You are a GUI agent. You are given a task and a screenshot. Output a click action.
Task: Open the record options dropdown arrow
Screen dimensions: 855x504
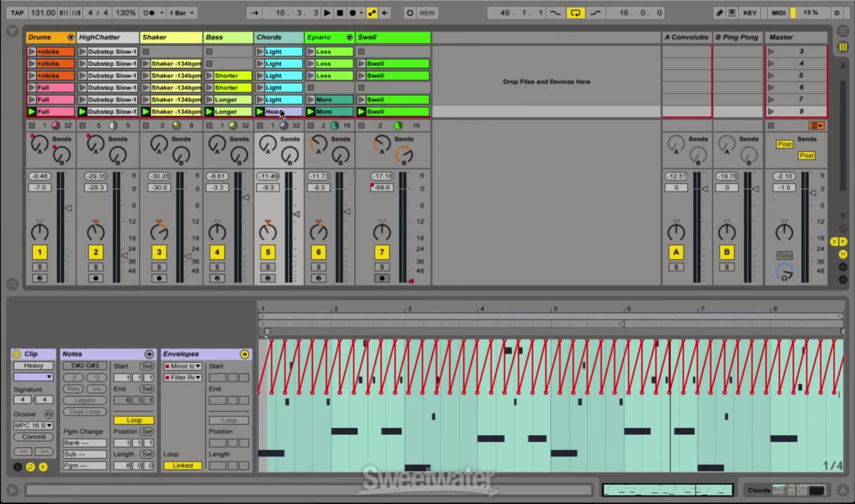pyautogui.click(x=361, y=13)
